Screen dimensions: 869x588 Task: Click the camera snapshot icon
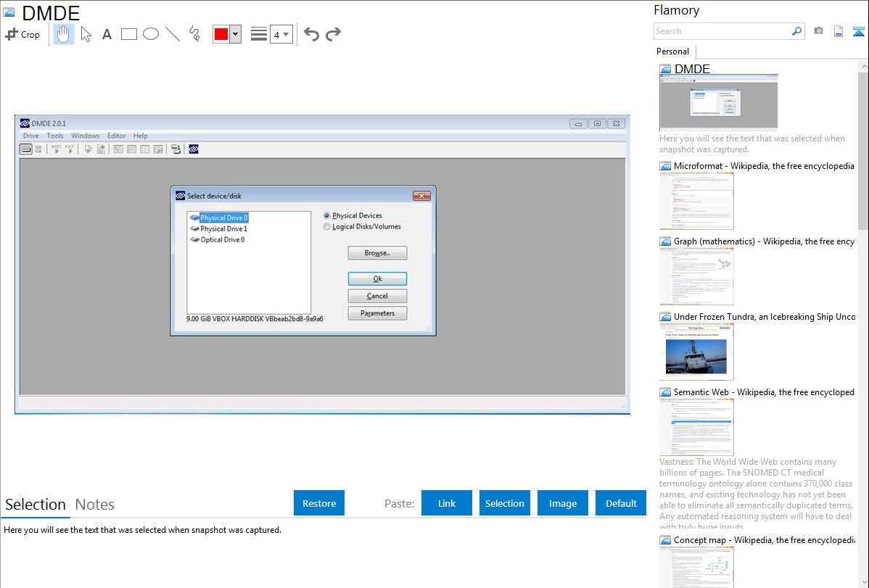click(x=818, y=31)
